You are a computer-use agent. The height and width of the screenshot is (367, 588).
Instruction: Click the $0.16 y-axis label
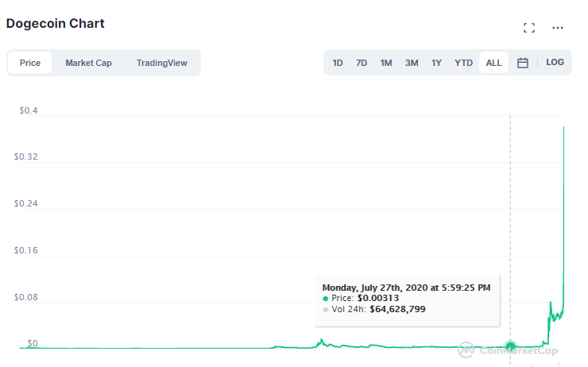point(26,250)
